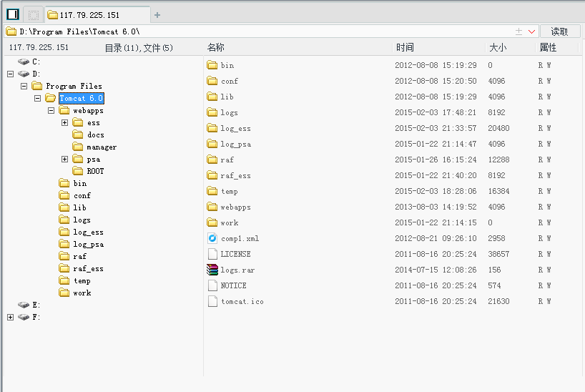The height and width of the screenshot is (392, 585).
Task: Open a new tab with the plus button
Action: pyautogui.click(x=157, y=15)
